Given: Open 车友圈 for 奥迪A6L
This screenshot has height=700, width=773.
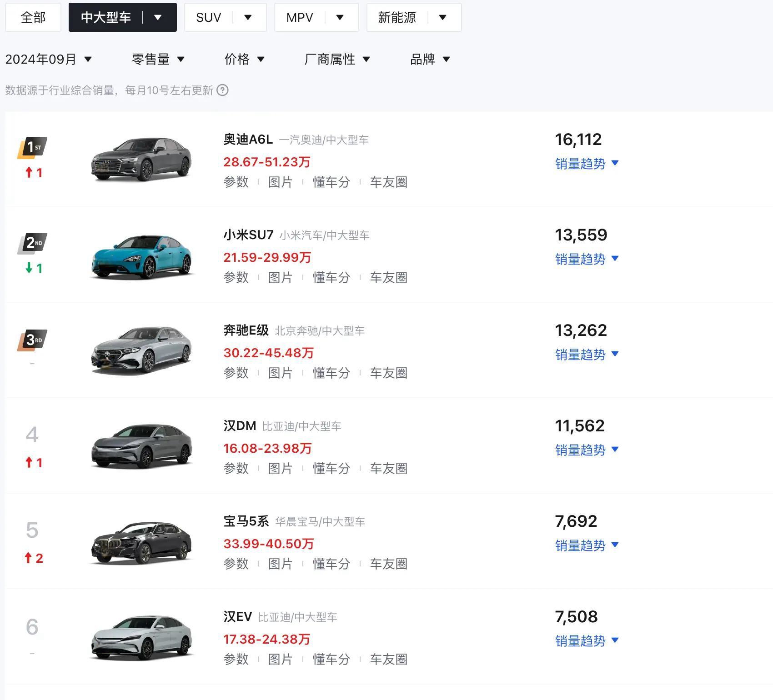Looking at the screenshot, I should (x=388, y=182).
